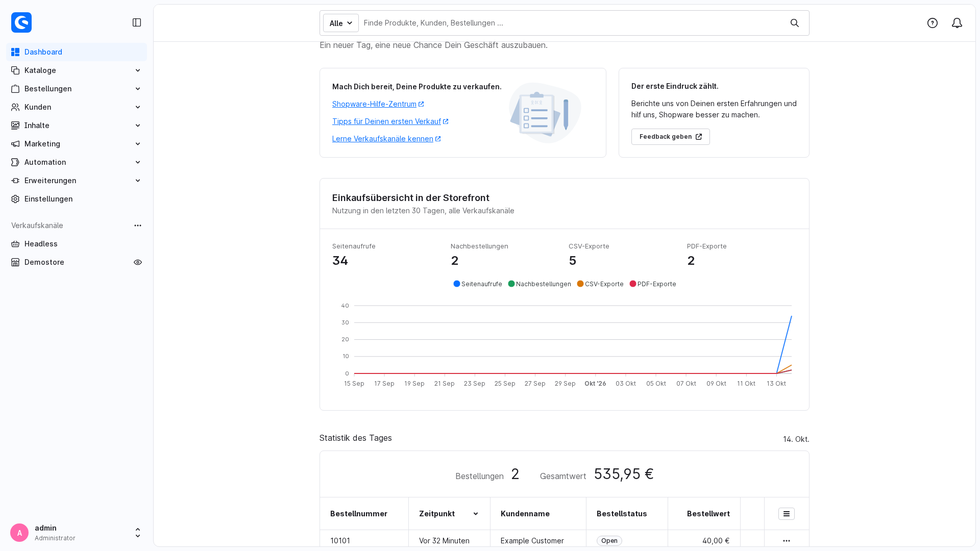This screenshot has height=551, width=980.
Task: Open the Alle search filter dropdown
Action: pos(341,23)
